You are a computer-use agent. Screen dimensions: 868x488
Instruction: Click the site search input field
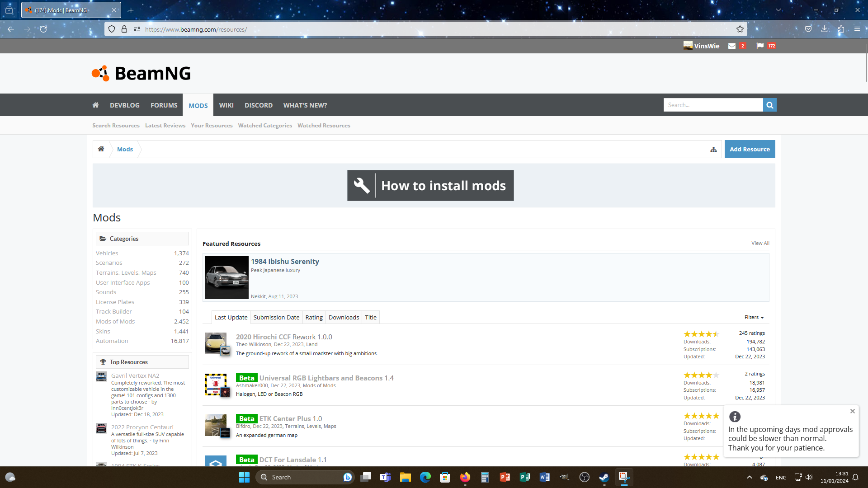[x=713, y=105]
